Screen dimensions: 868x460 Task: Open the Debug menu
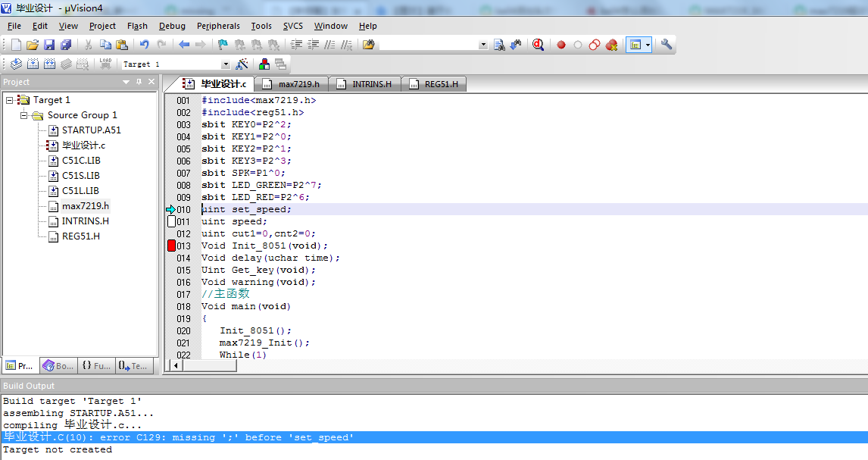[x=172, y=26]
